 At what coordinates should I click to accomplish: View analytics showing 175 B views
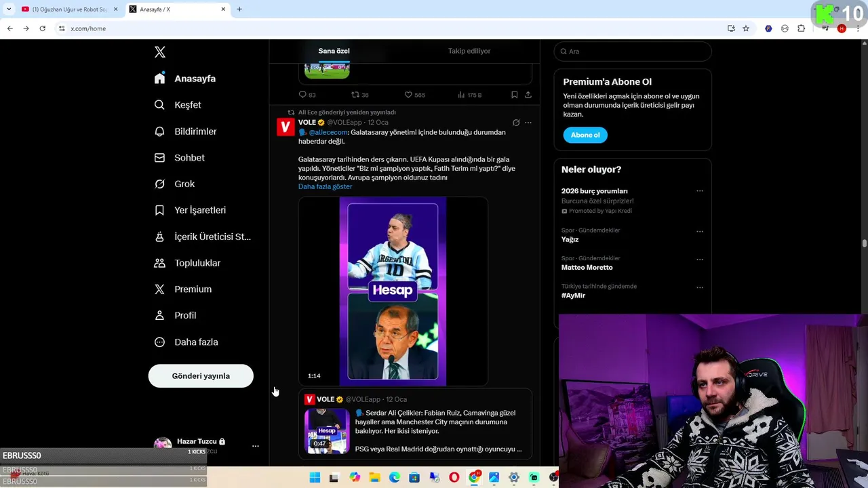coord(469,95)
